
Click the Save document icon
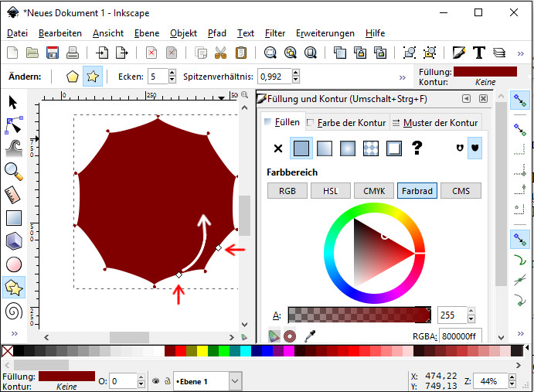(53, 53)
